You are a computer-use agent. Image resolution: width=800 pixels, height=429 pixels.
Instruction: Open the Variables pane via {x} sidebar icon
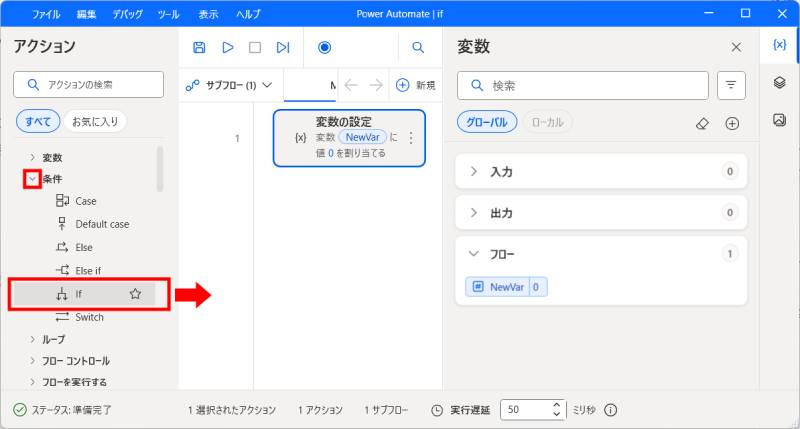tap(779, 45)
